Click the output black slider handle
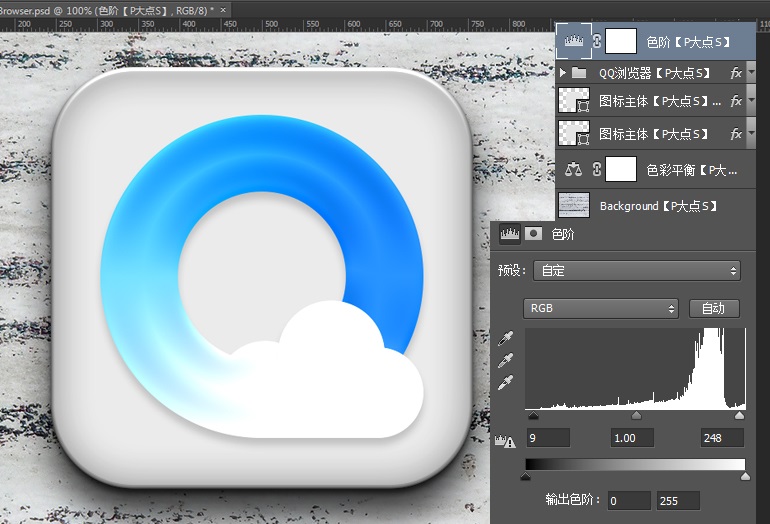 [x=525, y=476]
